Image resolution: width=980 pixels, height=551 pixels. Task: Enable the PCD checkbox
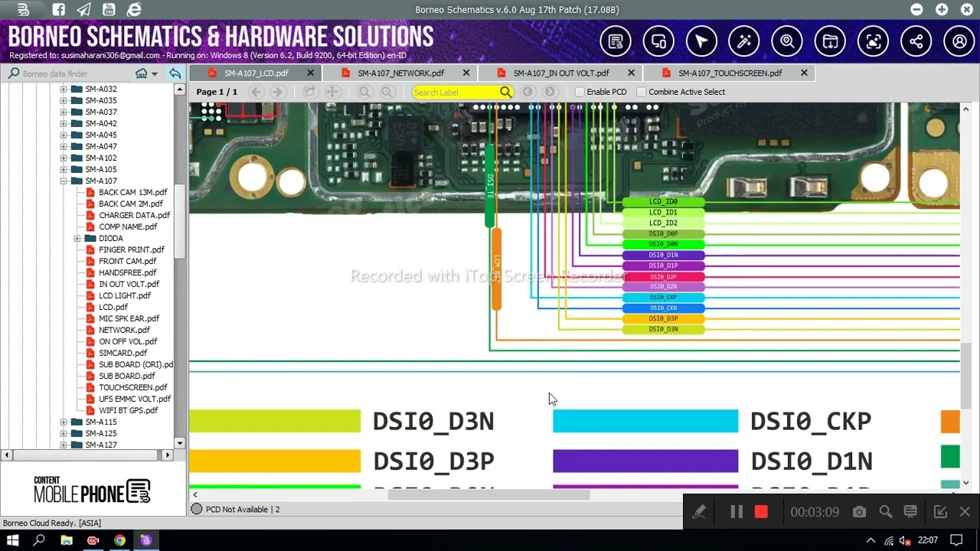580,92
